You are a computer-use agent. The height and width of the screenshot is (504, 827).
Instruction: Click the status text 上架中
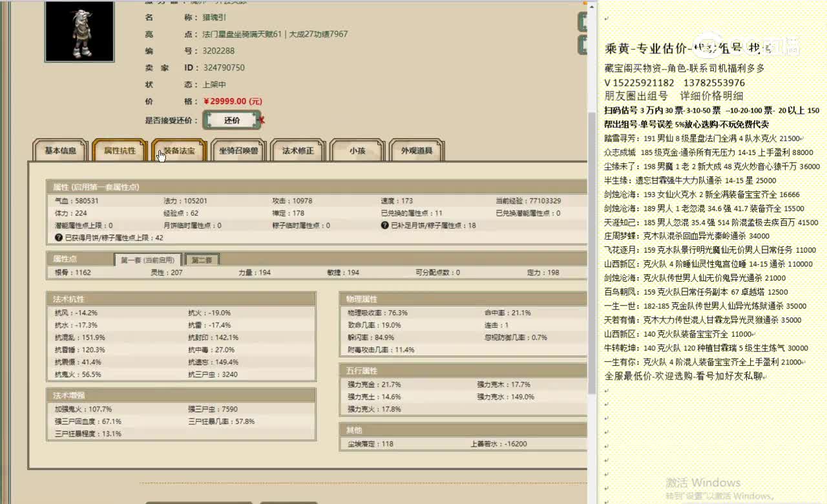tap(215, 84)
